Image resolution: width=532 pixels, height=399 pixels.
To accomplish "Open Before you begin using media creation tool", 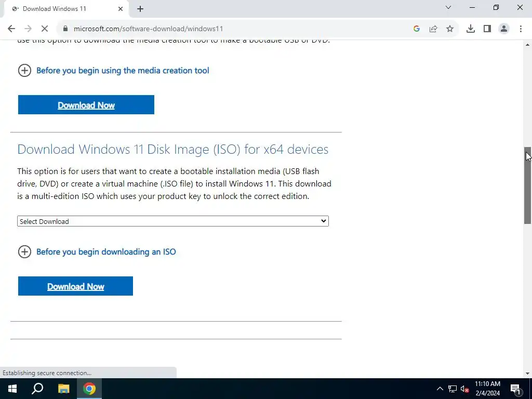I will pyautogui.click(x=123, y=71).
